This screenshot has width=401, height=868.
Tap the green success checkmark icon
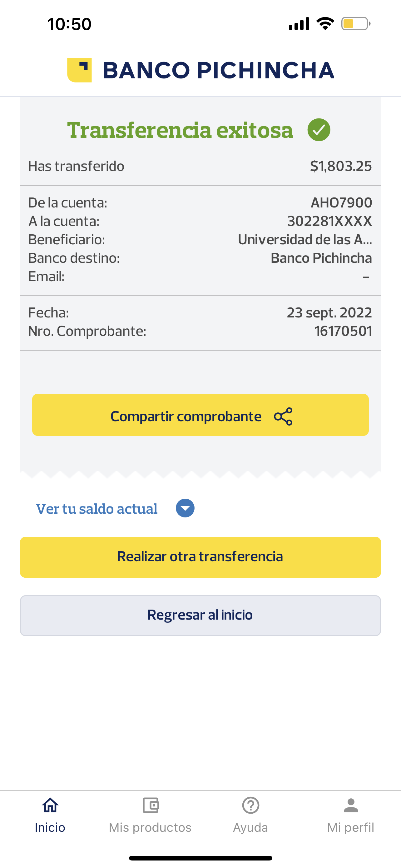[x=319, y=130]
